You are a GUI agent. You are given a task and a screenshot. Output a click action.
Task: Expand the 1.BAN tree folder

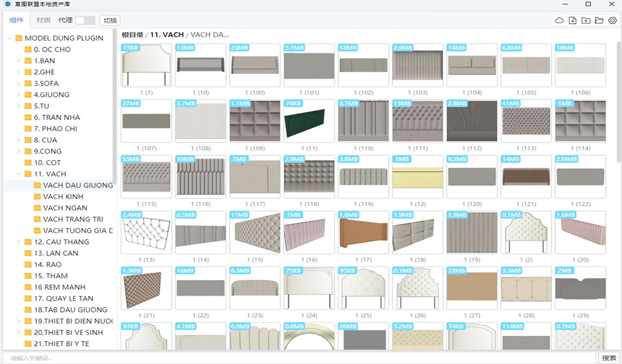pos(19,61)
